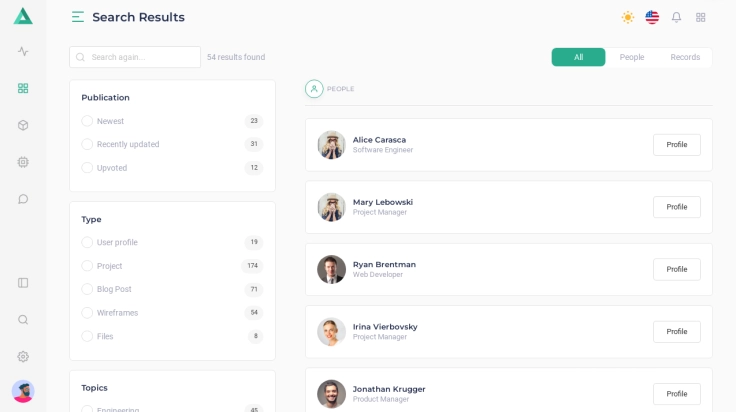
Task: Click the notification bell icon
Action: 676,17
